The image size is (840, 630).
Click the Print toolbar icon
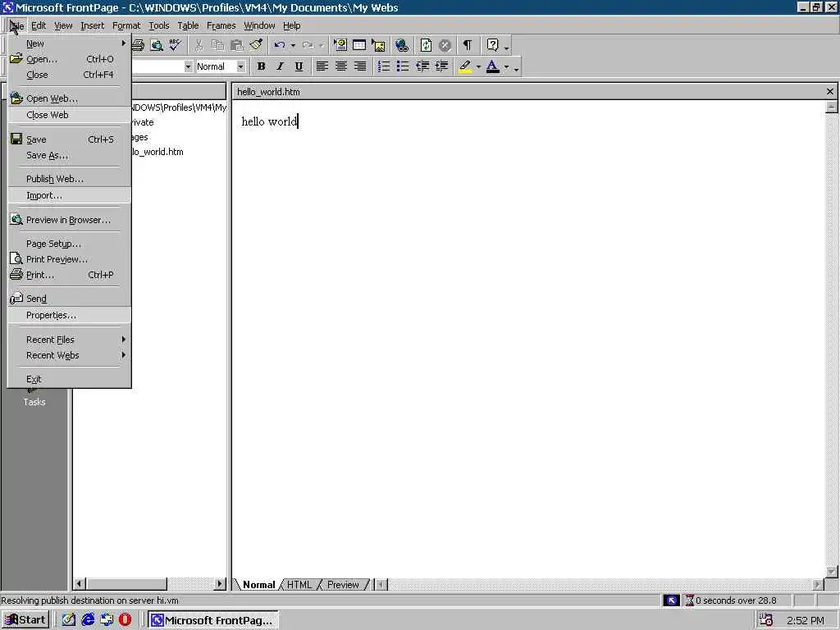tap(138, 46)
